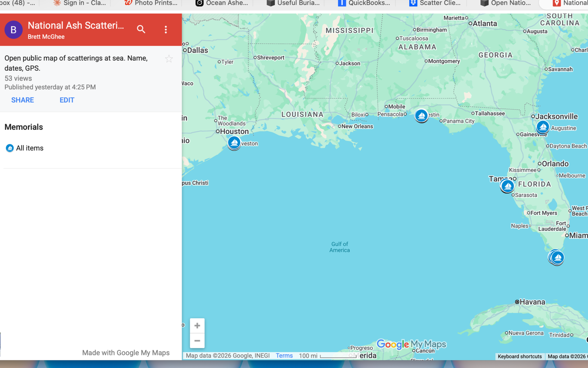The image size is (588, 368).
Task: Click the map title National Ash Scatteri...
Action: (76, 25)
